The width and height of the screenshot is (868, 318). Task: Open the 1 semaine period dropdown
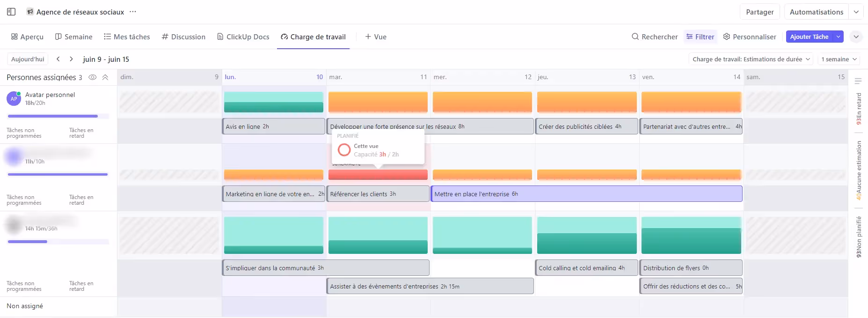(x=839, y=59)
